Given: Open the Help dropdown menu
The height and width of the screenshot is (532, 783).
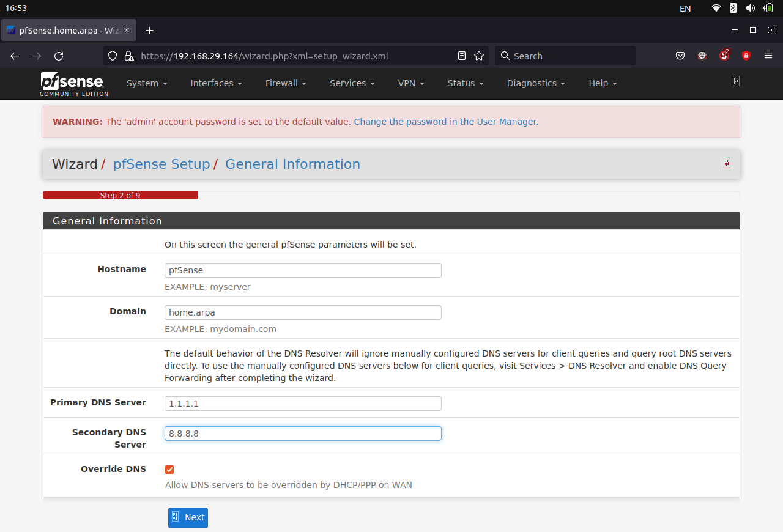Looking at the screenshot, I should [603, 83].
